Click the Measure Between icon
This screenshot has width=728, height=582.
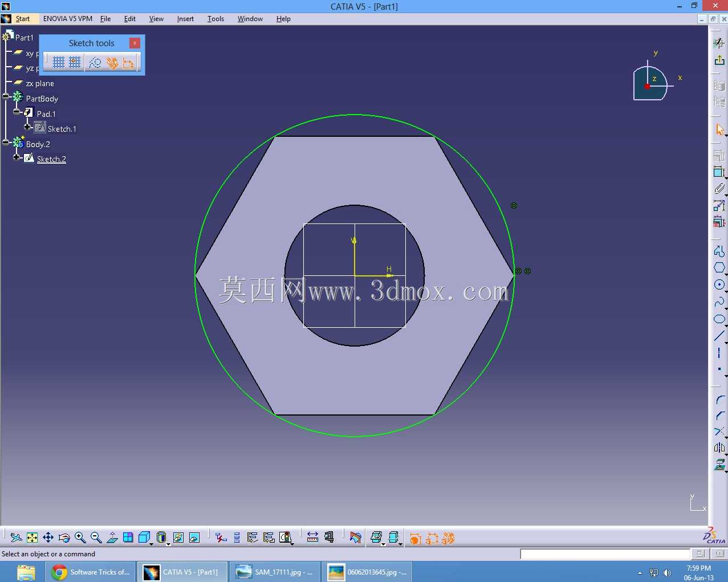[312, 537]
